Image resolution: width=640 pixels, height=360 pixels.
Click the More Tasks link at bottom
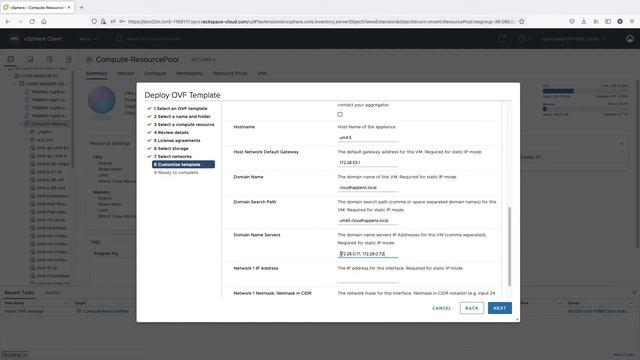[x=624, y=355]
